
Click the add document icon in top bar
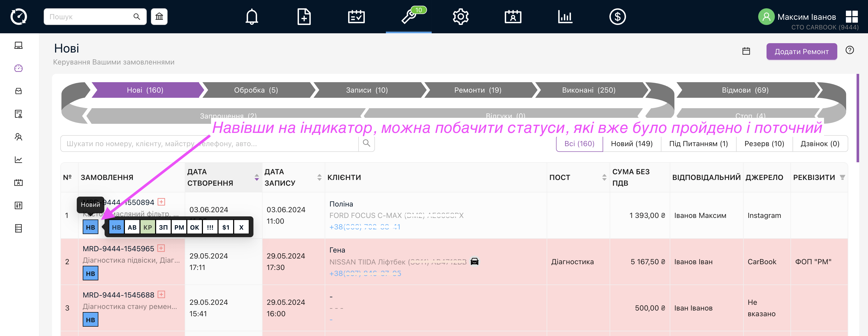point(304,16)
